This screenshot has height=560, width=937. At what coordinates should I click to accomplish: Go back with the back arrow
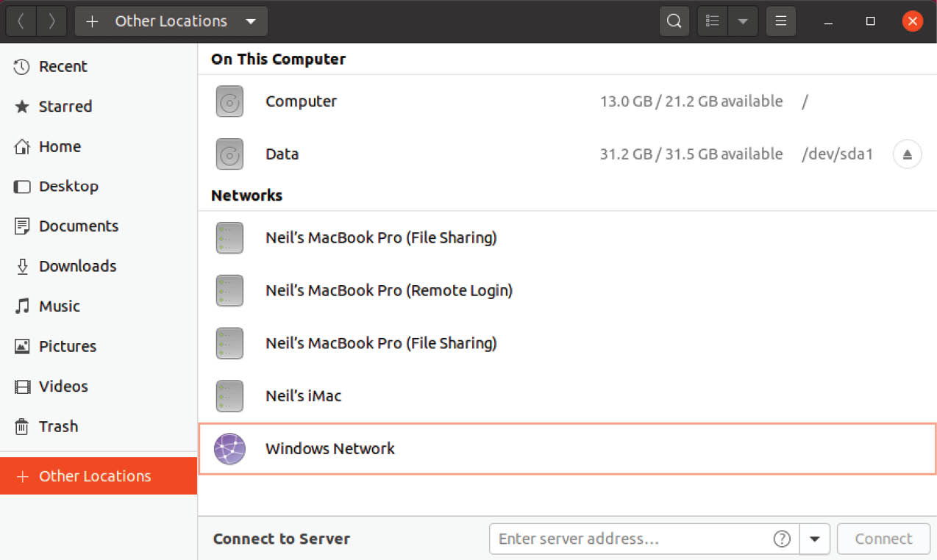[x=21, y=21]
